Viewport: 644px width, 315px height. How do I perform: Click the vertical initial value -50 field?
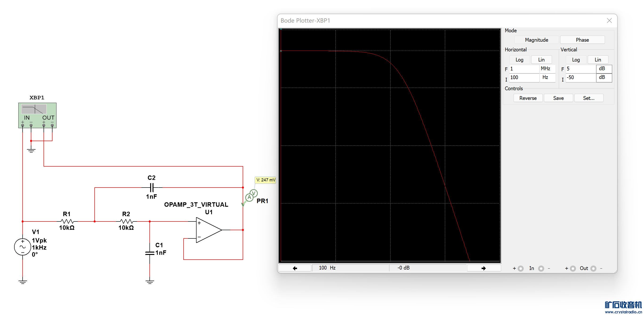[580, 77]
